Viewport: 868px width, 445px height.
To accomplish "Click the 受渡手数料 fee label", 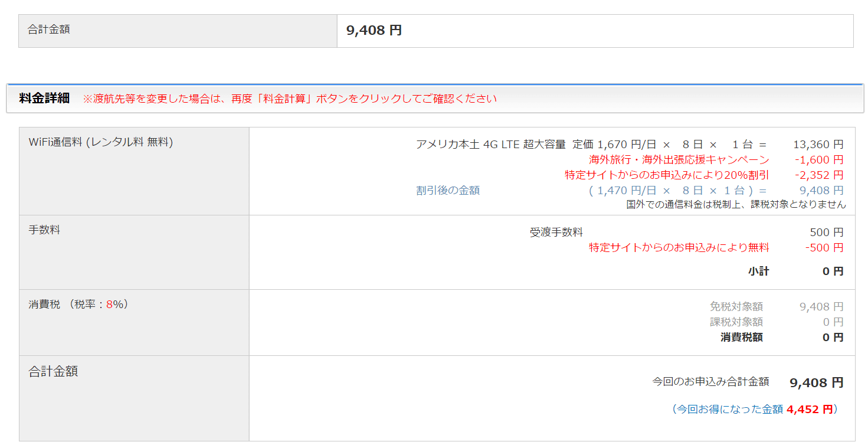I will click(556, 233).
